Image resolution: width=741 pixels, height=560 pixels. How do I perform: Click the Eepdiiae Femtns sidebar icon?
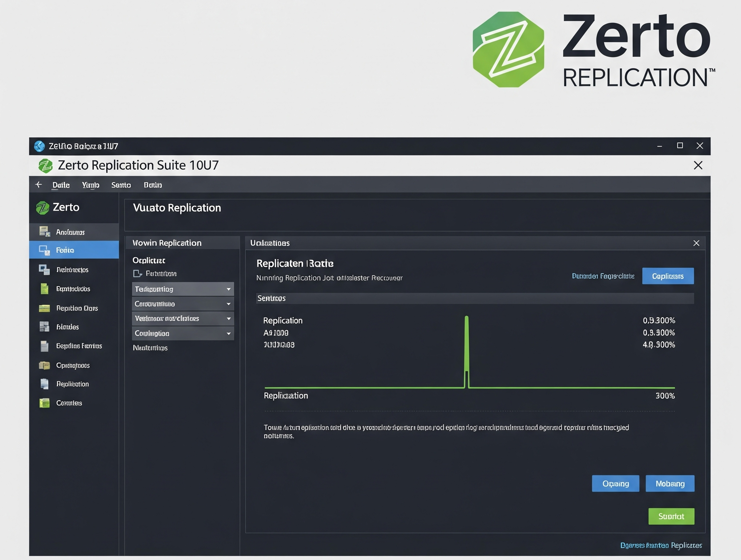pos(44,346)
